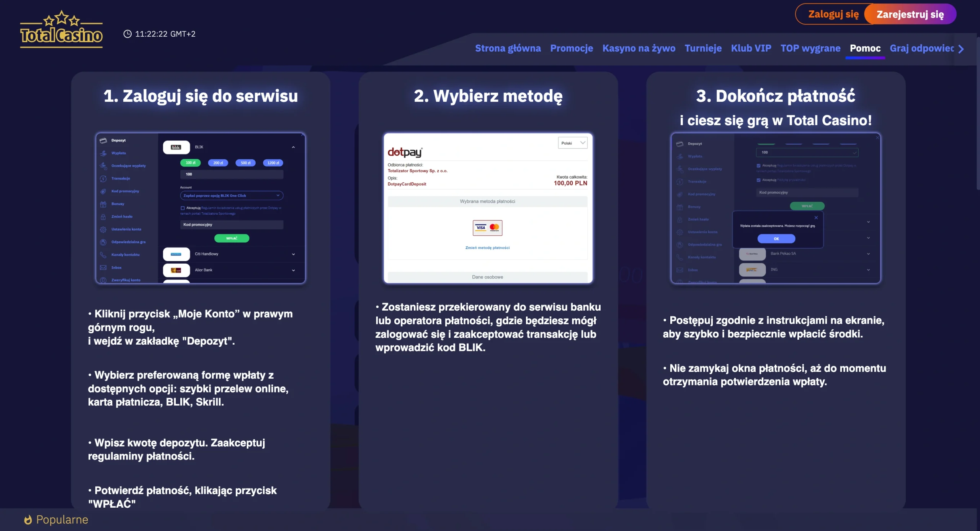The width and height of the screenshot is (980, 531).
Task: Click the green WPŁAĆ button in step 1
Action: [x=232, y=238]
